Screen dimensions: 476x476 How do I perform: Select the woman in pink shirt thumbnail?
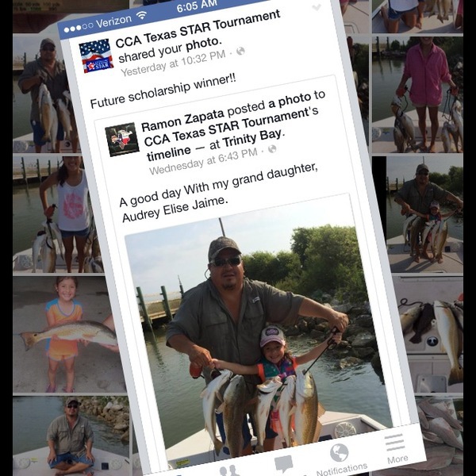(418, 94)
